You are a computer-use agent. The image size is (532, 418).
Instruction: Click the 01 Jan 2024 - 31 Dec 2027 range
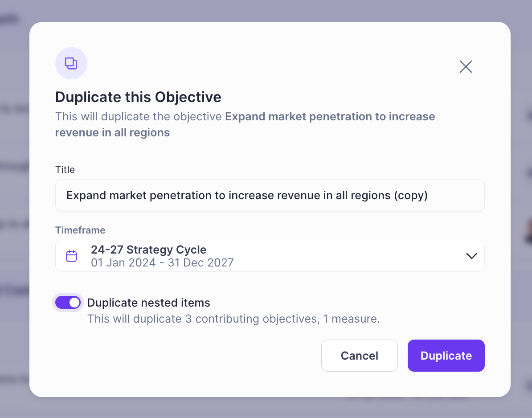(x=162, y=262)
